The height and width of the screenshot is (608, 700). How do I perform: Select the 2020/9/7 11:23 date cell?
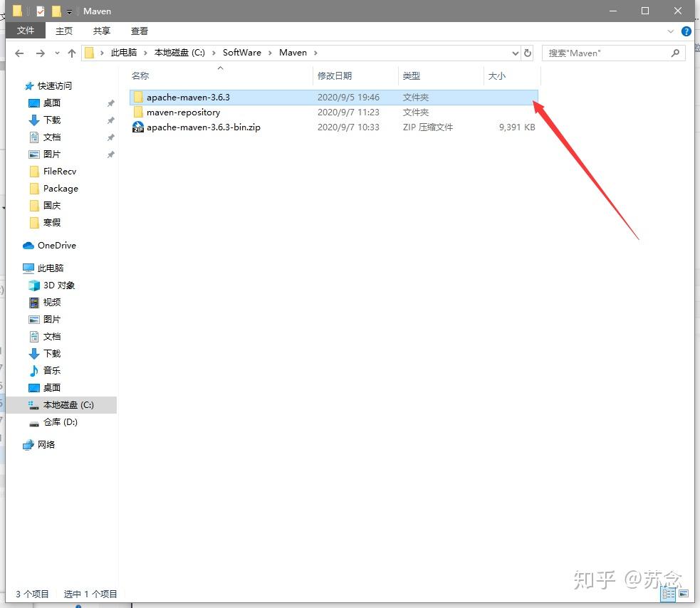(348, 112)
